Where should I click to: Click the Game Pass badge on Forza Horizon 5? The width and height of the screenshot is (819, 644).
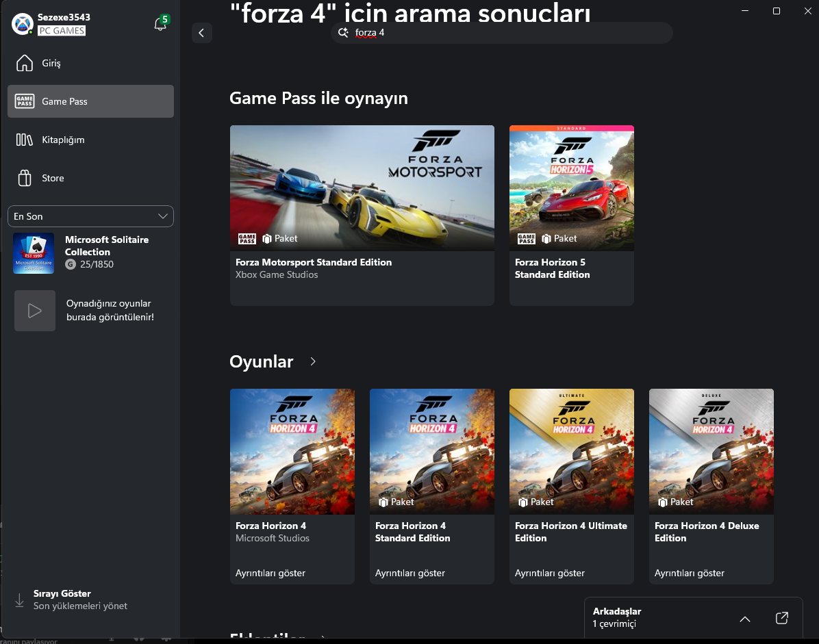527,238
